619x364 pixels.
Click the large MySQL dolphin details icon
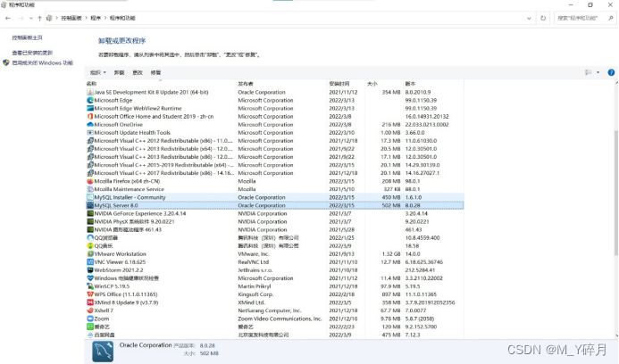(103, 352)
